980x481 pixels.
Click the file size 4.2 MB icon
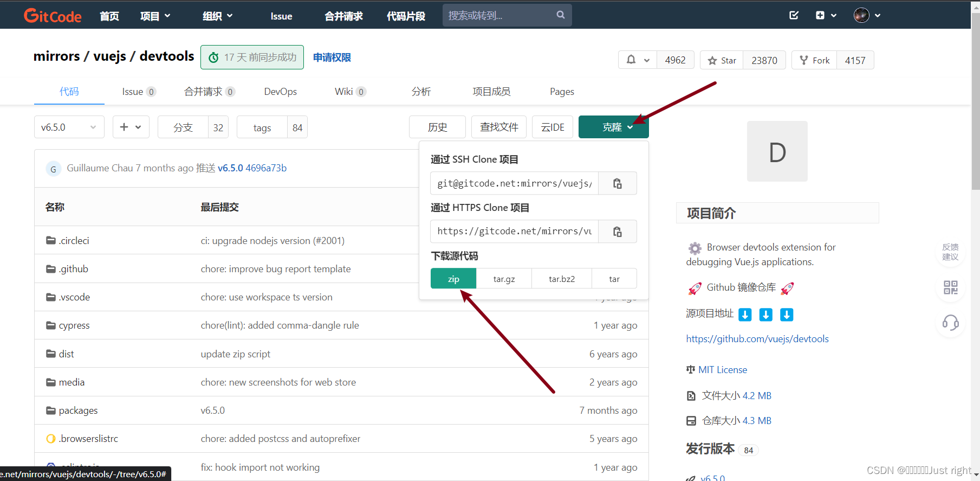tap(691, 396)
